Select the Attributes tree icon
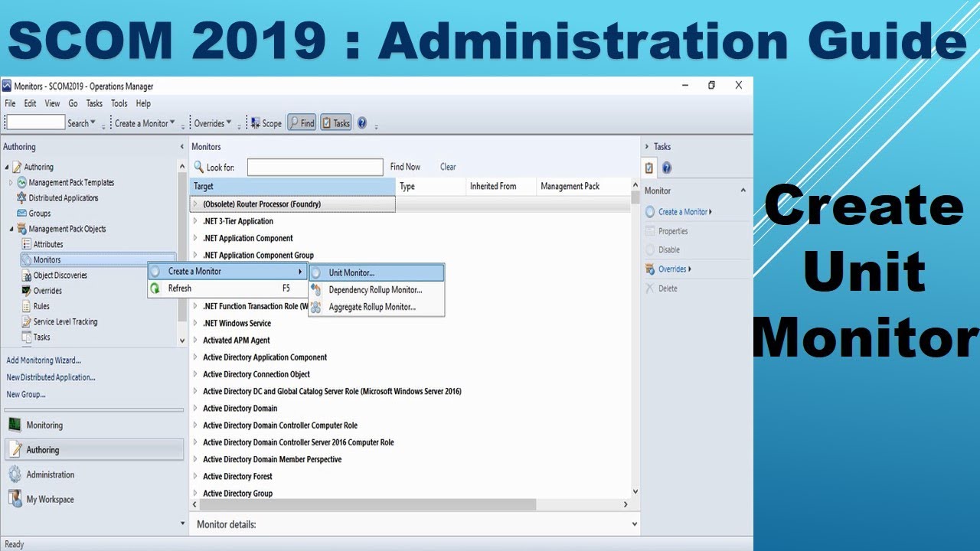This screenshot has height=551, width=980. pyautogui.click(x=27, y=244)
